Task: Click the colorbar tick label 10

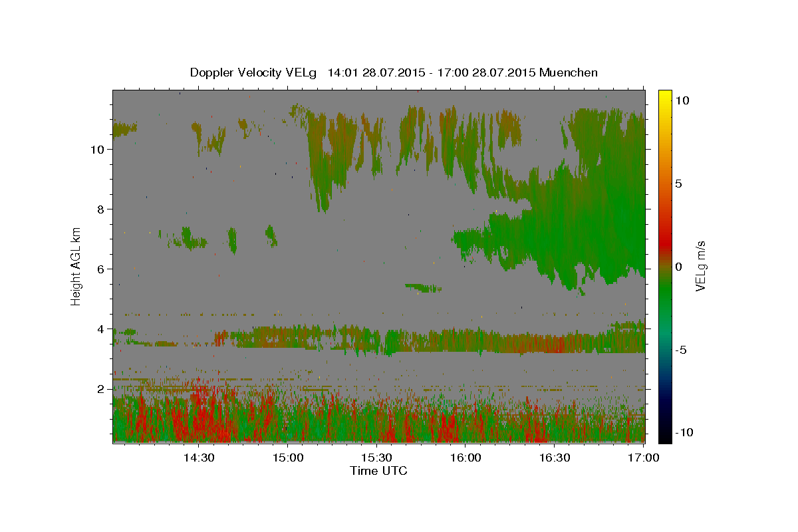Action: tap(682, 100)
